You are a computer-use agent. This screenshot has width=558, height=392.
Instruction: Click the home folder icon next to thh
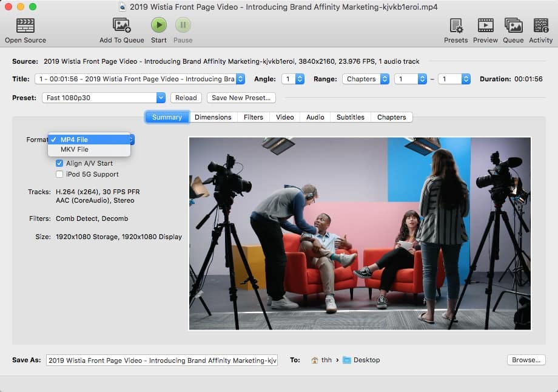coord(315,360)
